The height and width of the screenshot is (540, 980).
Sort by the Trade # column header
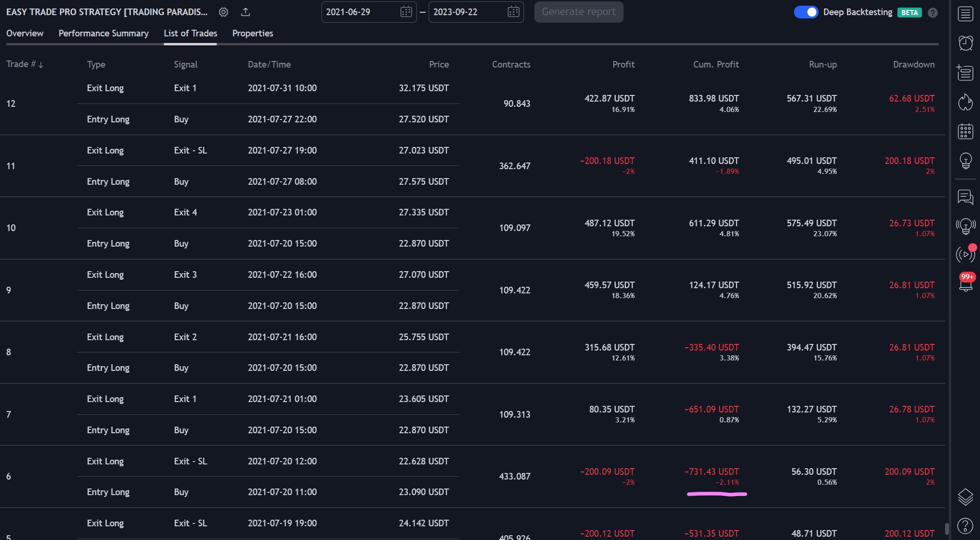click(x=25, y=64)
